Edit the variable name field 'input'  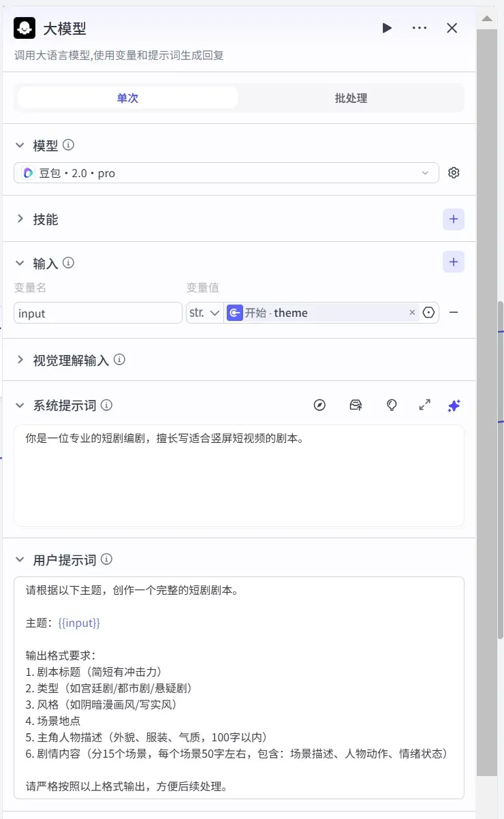98,313
